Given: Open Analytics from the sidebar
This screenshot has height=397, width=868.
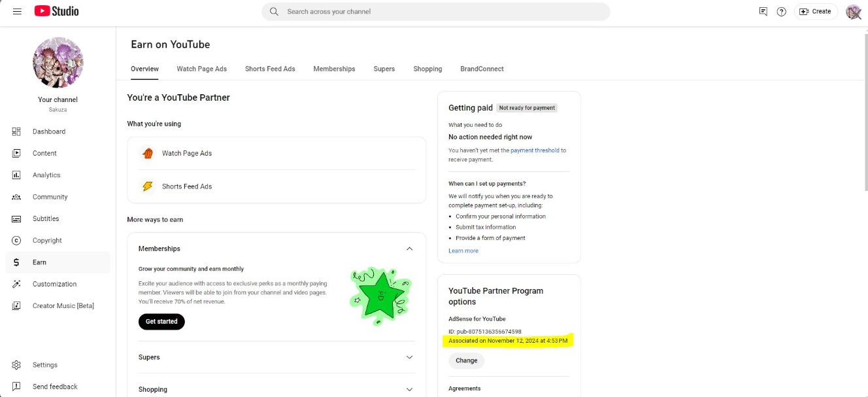Looking at the screenshot, I should tap(58, 175).
